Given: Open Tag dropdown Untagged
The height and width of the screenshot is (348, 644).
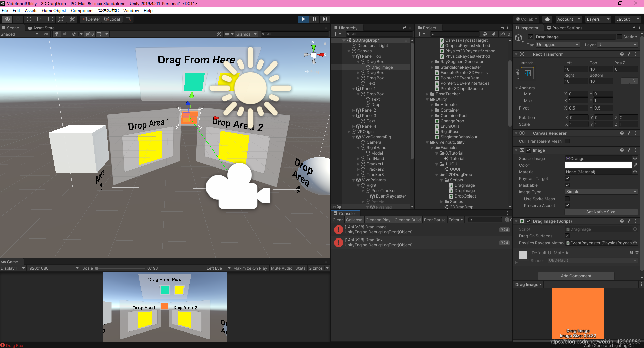Looking at the screenshot, I should click(558, 45).
